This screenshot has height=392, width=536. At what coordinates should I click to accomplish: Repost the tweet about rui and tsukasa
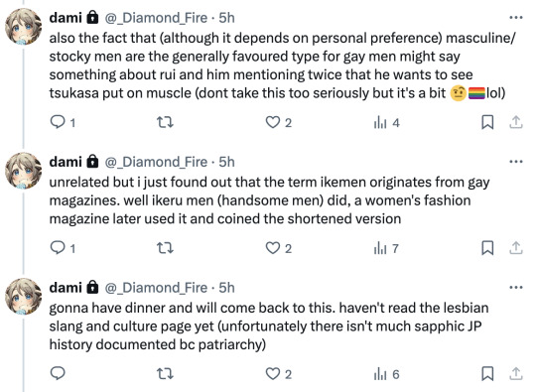pos(165,122)
